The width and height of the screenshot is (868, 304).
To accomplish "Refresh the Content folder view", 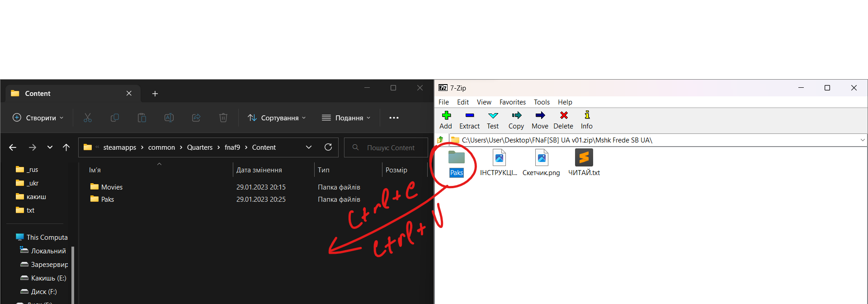I will (328, 147).
